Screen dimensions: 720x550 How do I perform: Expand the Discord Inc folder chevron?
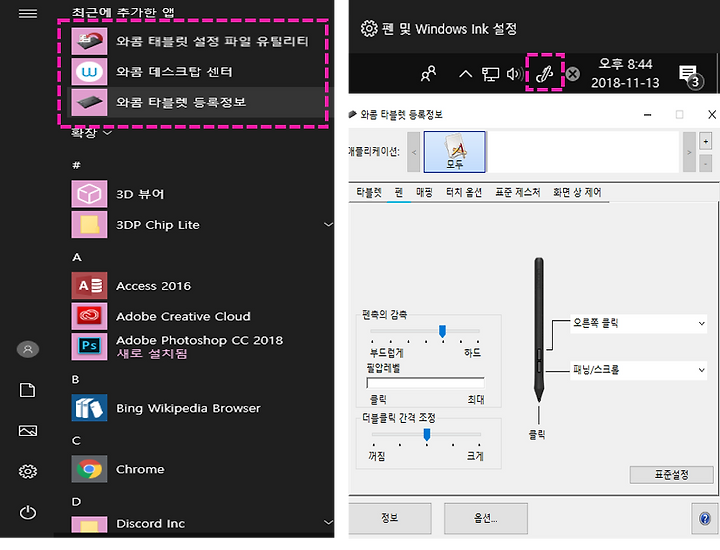328,522
